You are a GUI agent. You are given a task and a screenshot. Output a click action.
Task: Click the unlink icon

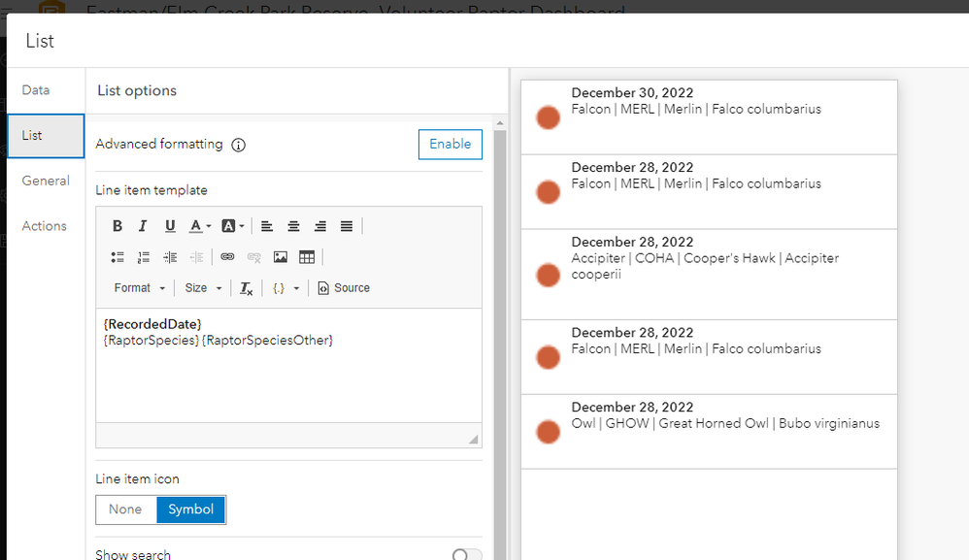[254, 257]
